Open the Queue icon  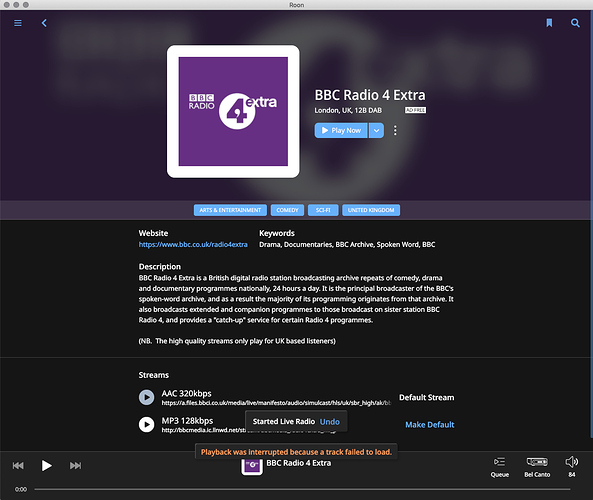500,467
